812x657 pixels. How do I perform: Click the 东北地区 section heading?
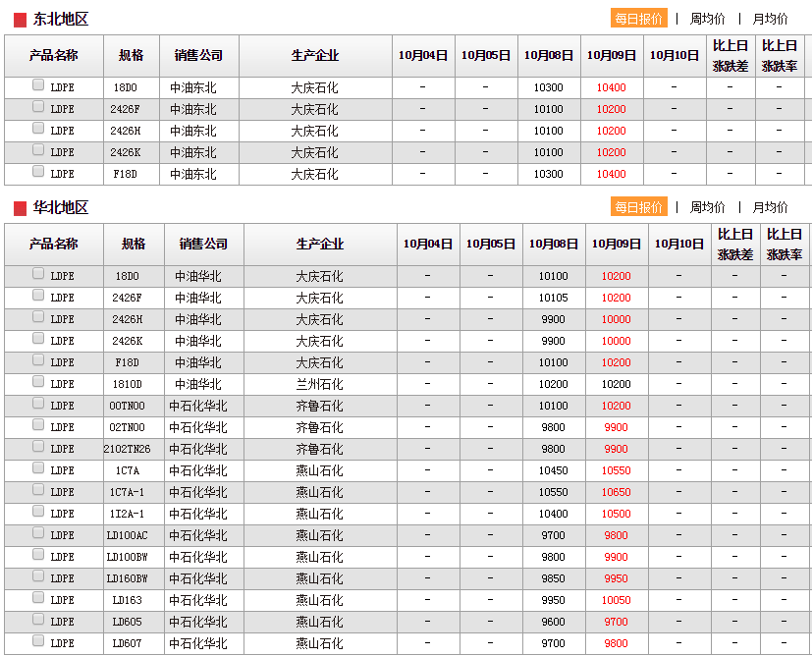coord(61,20)
